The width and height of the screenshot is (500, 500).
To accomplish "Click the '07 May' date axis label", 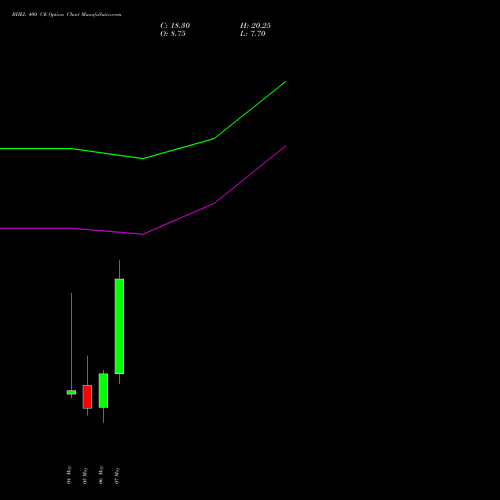I will point(117,475).
